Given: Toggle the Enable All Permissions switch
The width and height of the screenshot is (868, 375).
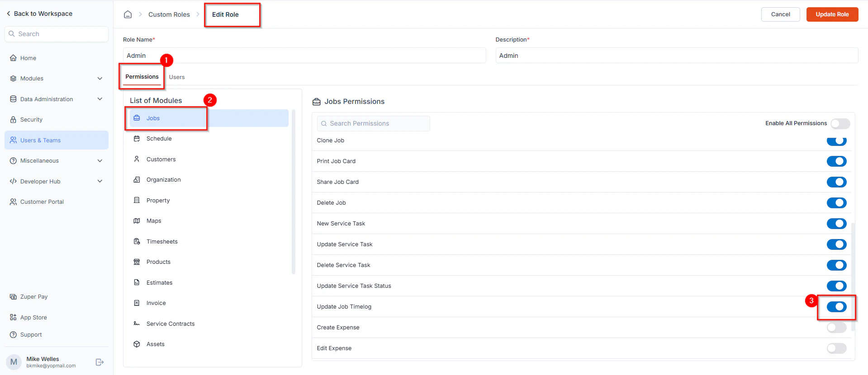Looking at the screenshot, I should click(x=840, y=123).
